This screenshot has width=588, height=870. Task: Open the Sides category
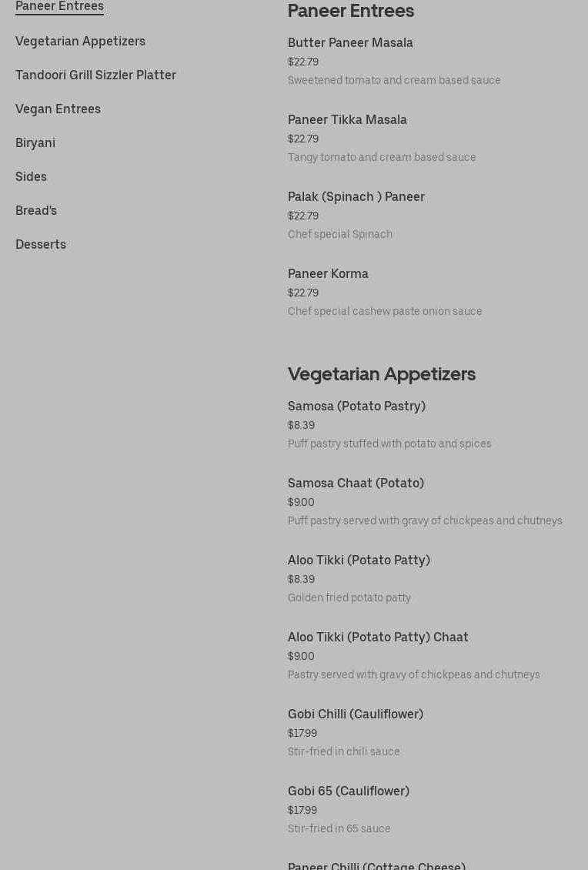[x=31, y=176]
